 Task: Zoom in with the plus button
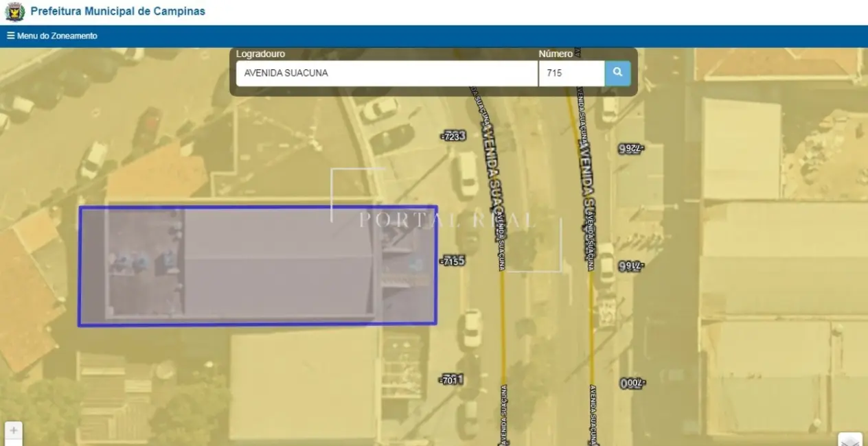click(14, 431)
